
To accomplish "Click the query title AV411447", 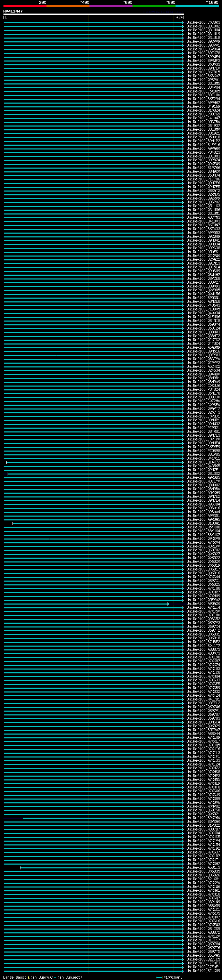I will 13,11.
